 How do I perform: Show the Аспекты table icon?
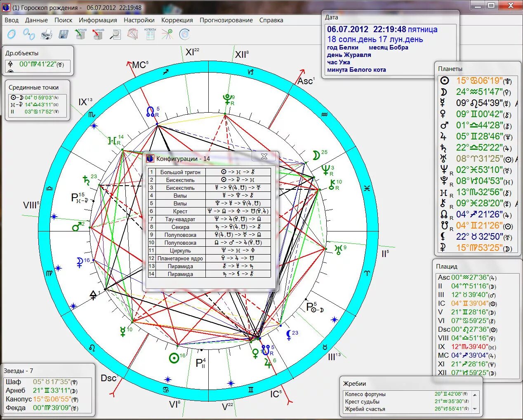point(150,34)
